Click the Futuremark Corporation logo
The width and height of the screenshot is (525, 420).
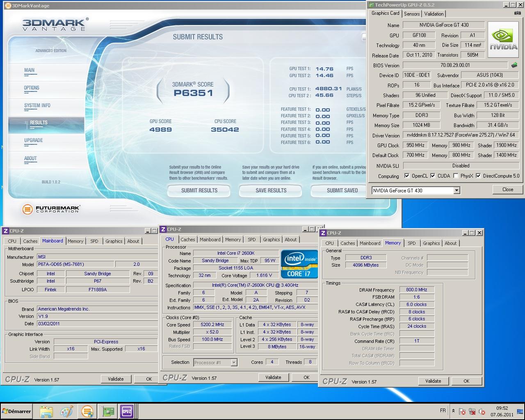pyautogui.click(x=51, y=209)
